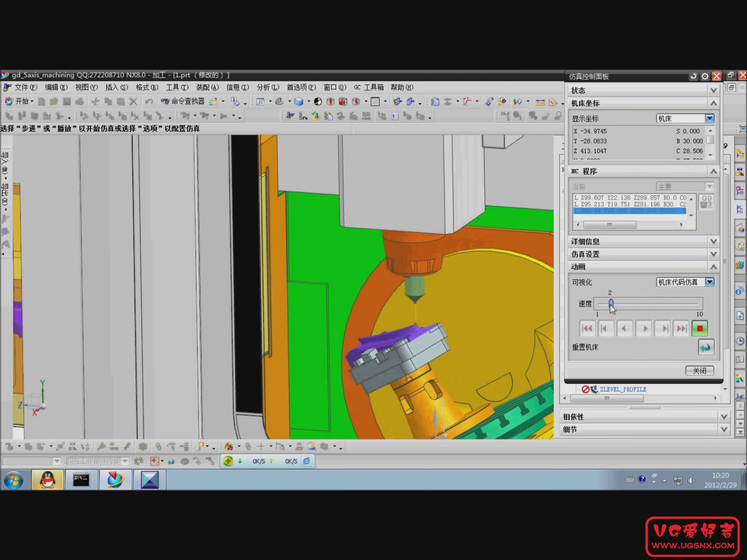Click the fit view icon in toolbar
Screen dimensions: 747x560
pyautogui.click(x=260, y=102)
